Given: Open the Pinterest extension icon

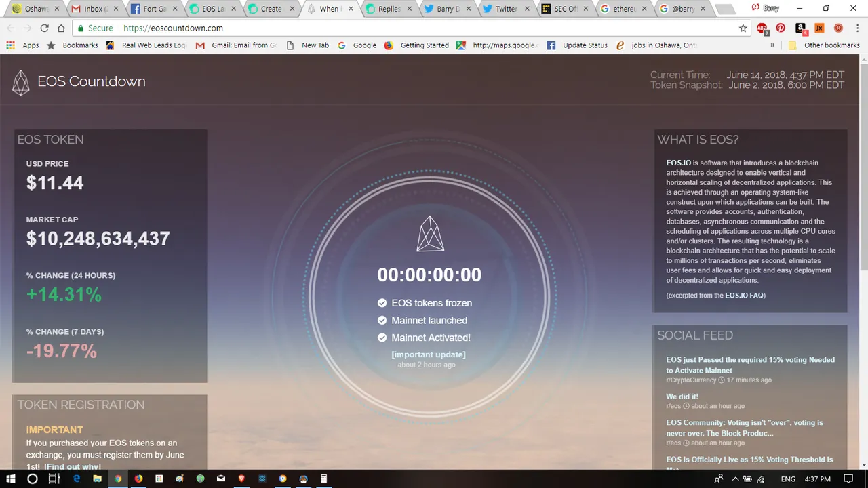Looking at the screenshot, I should [x=781, y=28].
